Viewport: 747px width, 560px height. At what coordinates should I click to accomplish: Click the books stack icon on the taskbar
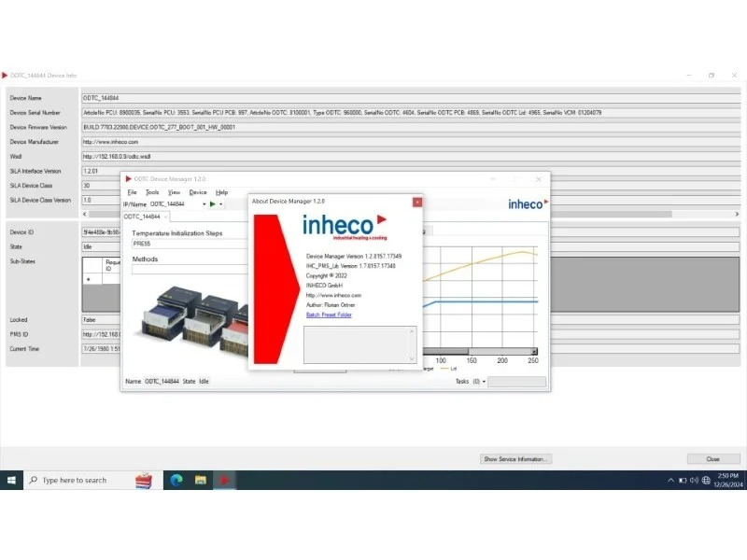144,480
